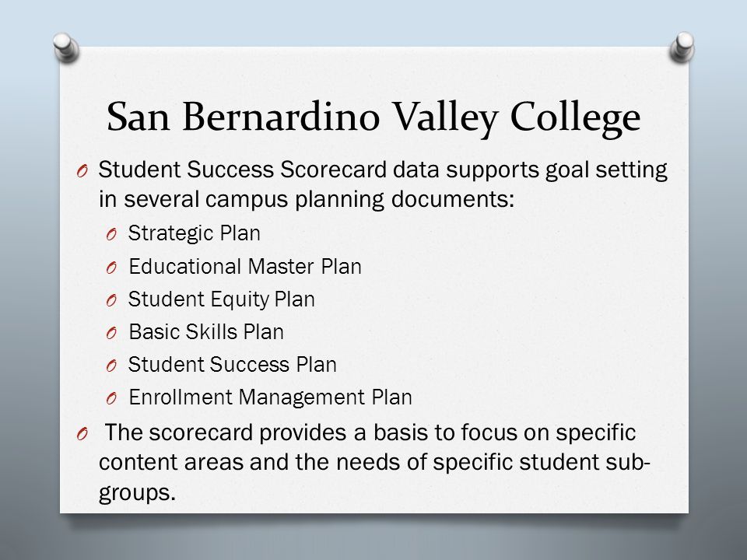Click the top-right silver pushpin

point(682,47)
